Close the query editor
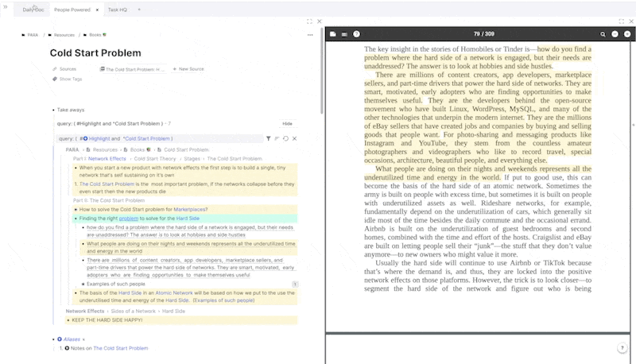This screenshot has height=364, width=636. click(x=294, y=138)
